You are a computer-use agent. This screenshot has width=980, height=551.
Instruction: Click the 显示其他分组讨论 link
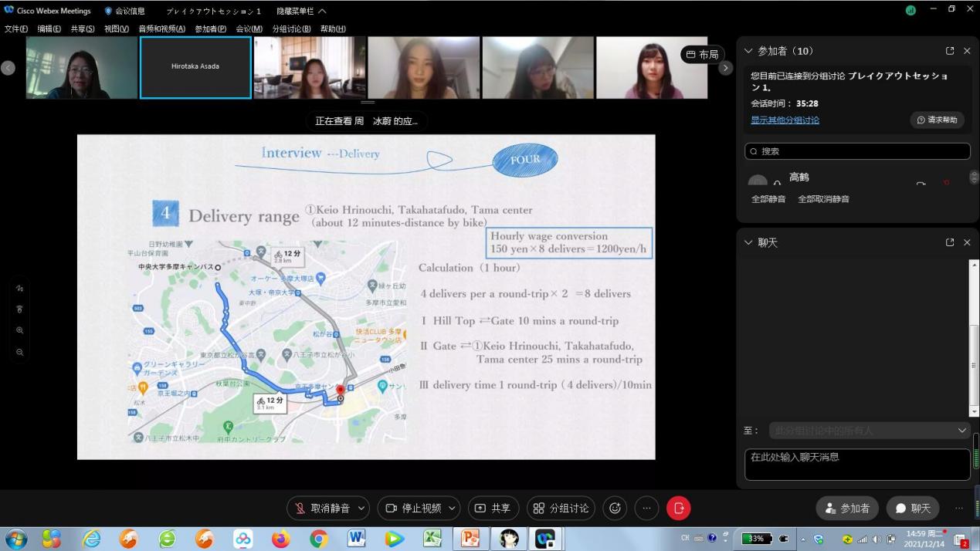click(x=785, y=120)
